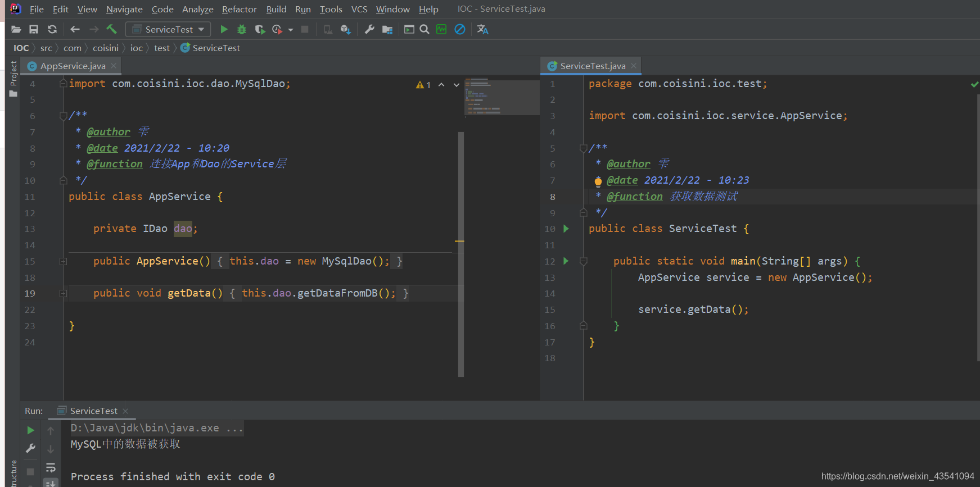
Task: Click the Run panel stop square
Action: point(31,471)
